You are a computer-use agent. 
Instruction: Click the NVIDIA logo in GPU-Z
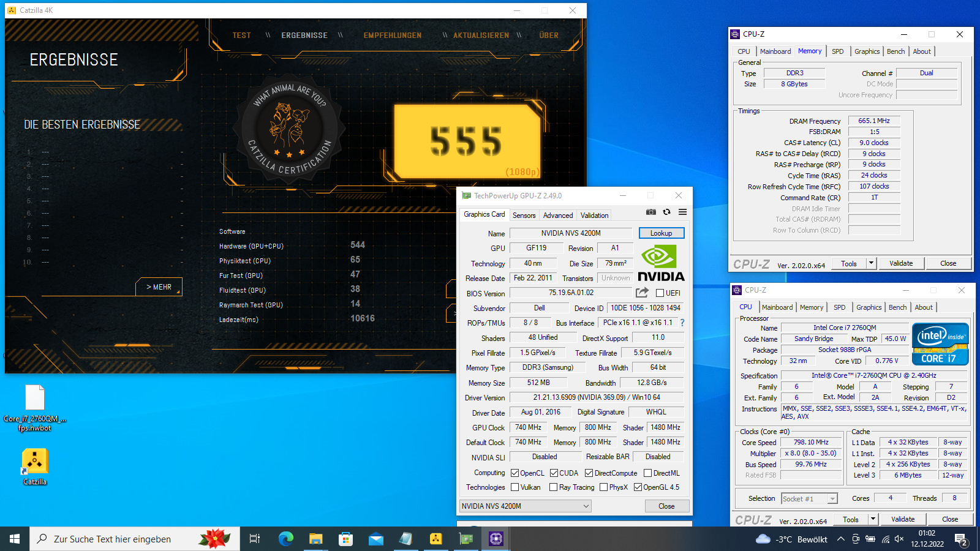point(660,263)
